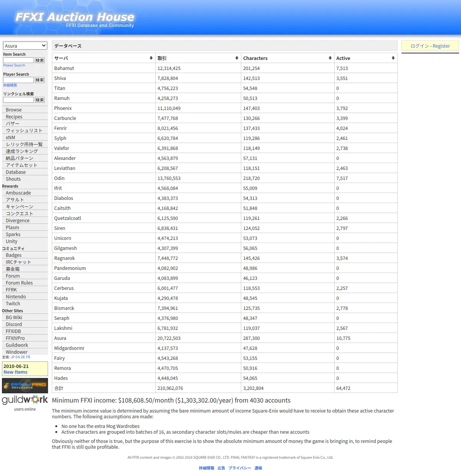
Task: Open the Asura server dropdown
Action: pos(25,46)
